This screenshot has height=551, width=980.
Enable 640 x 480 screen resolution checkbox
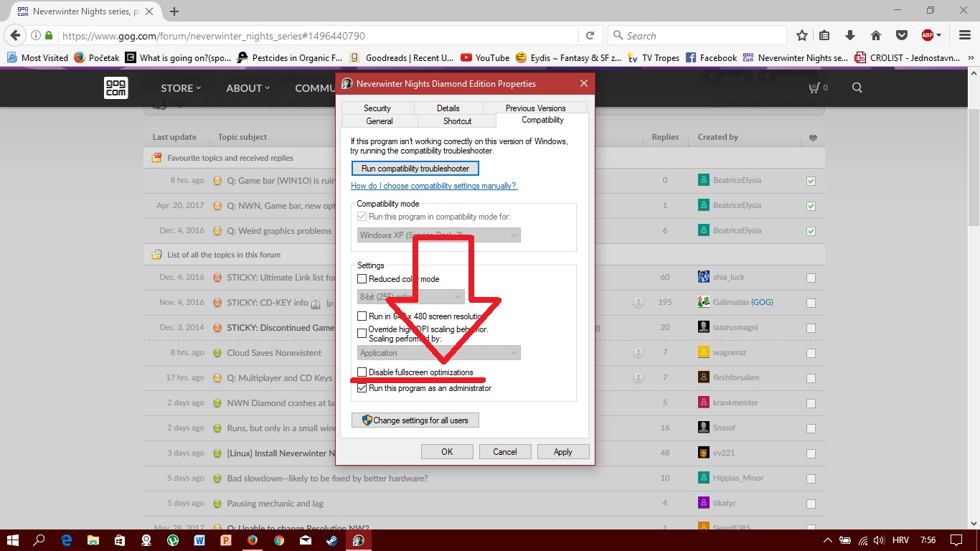[362, 316]
